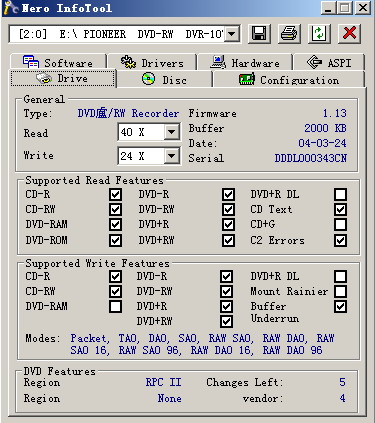This screenshot has height=423, width=375.
Task: Toggle CD-RW write feature checkbox
Action: [x=115, y=291]
